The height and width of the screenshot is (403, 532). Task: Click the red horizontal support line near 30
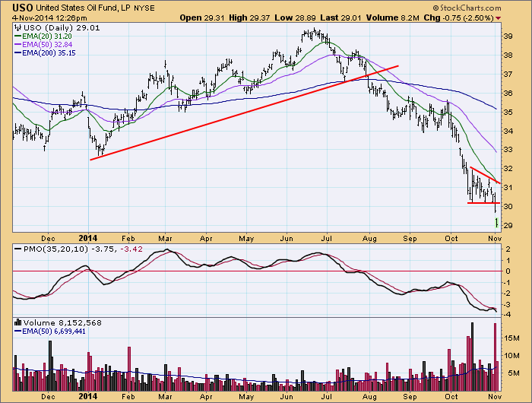[x=483, y=203]
